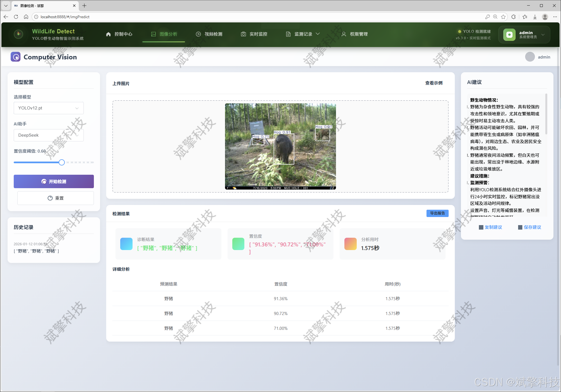The image size is (561, 392).
Task: Open the YOLOv12.pt model dropdown
Action: [48, 108]
